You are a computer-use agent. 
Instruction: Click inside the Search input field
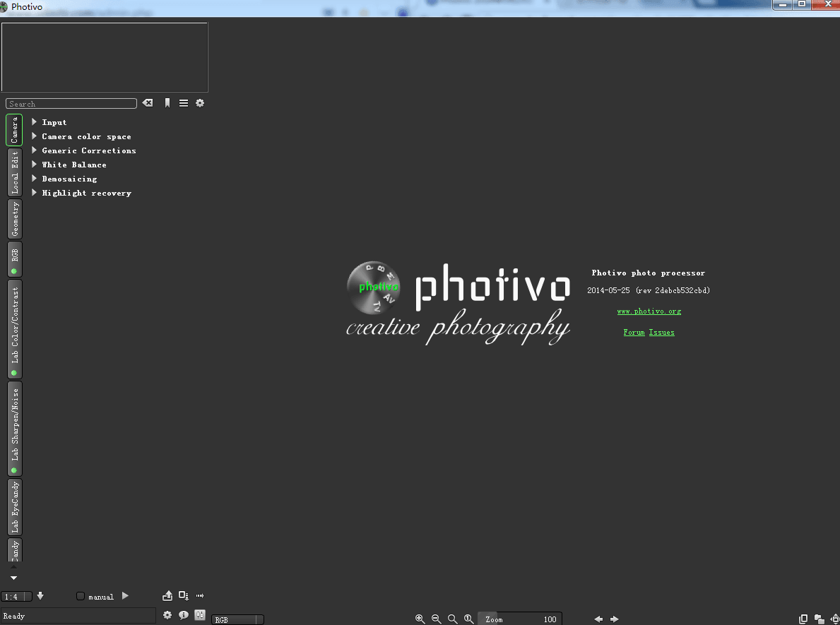tap(71, 103)
